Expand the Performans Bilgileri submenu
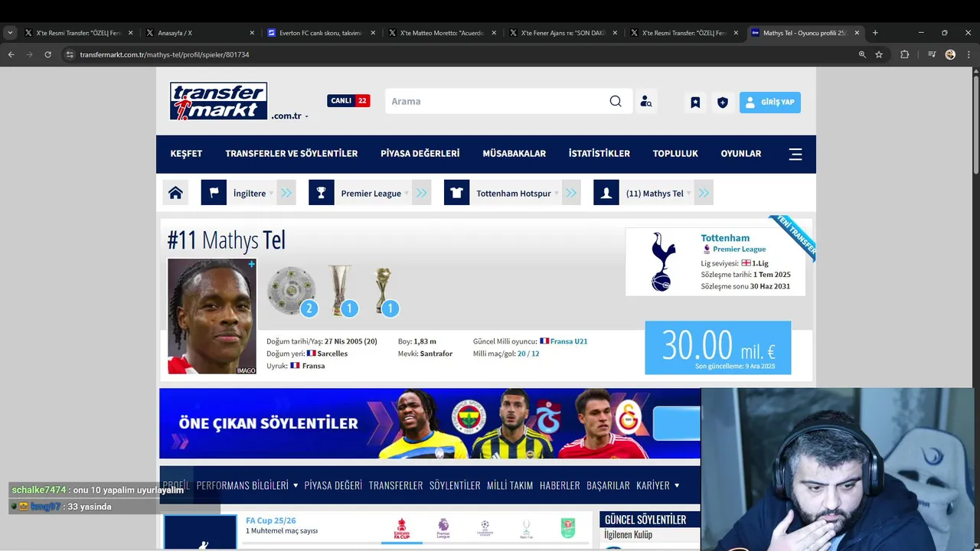Image resolution: width=980 pixels, height=551 pixels. [x=296, y=485]
